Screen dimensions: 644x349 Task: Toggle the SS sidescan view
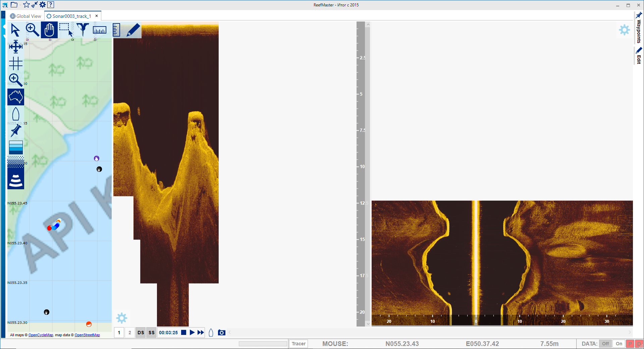click(152, 333)
